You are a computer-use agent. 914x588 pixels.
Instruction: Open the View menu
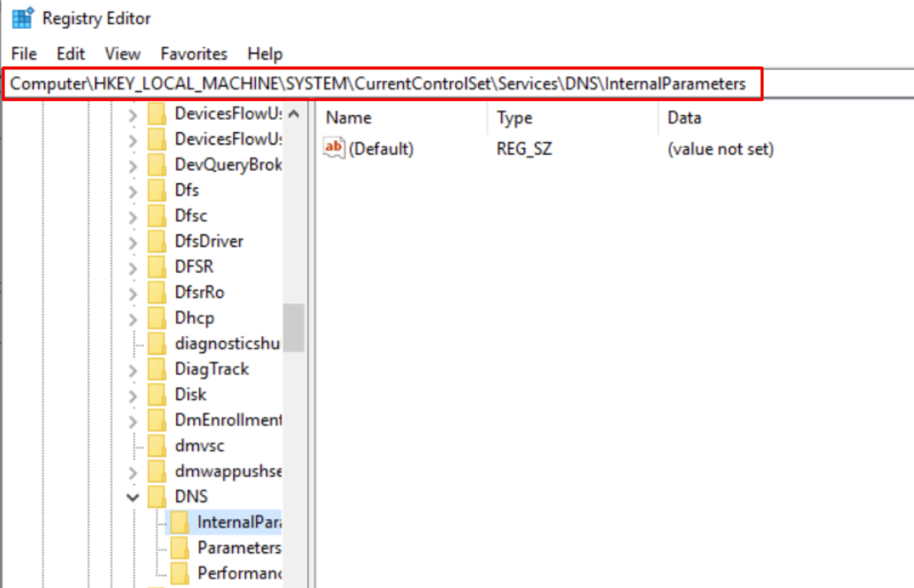[122, 54]
